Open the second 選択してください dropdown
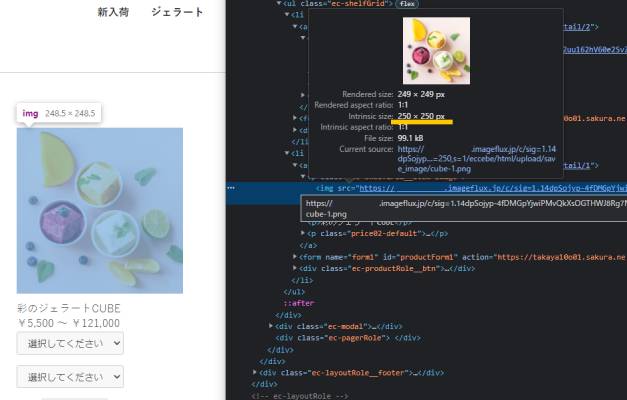 pyautogui.click(x=70, y=377)
